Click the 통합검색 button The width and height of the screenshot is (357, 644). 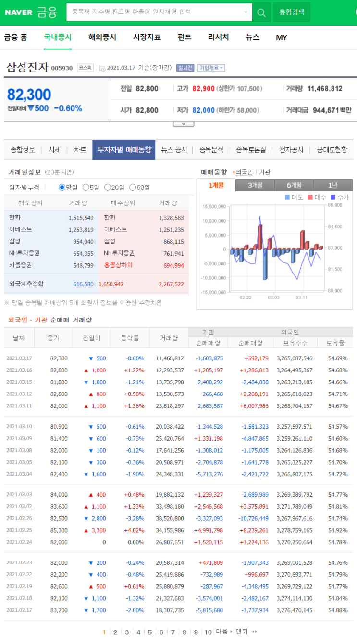pyautogui.click(x=292, y=12)
